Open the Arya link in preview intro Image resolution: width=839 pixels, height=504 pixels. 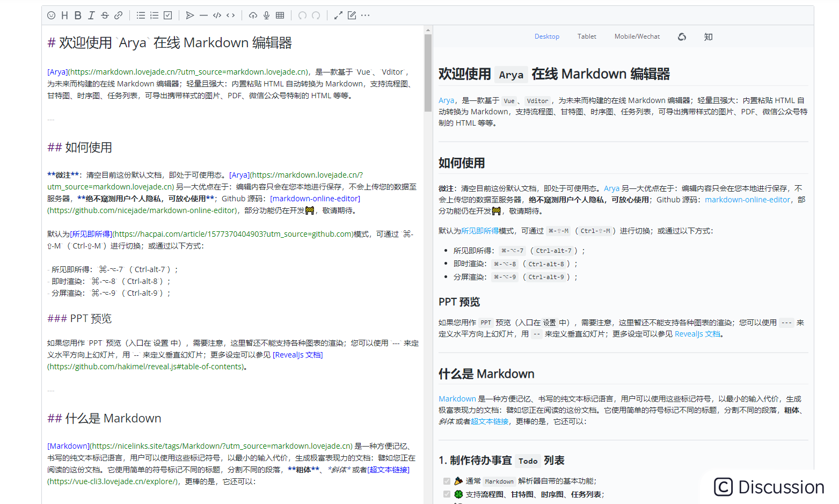point(446,100)
